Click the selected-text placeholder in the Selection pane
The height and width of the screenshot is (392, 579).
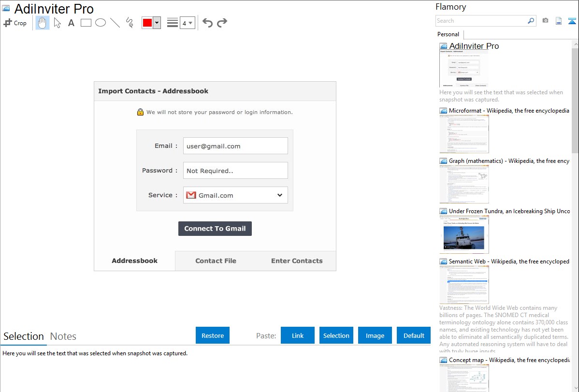point(95,353)
